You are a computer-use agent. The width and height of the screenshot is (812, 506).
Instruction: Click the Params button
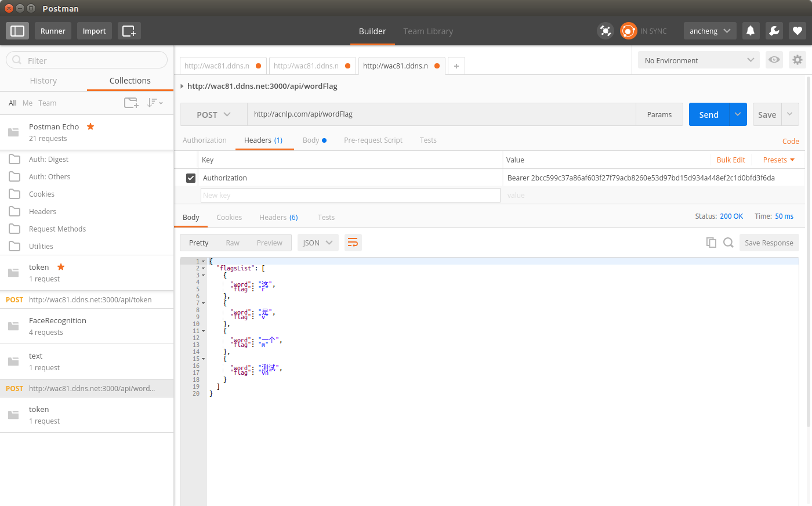point(659,114)
